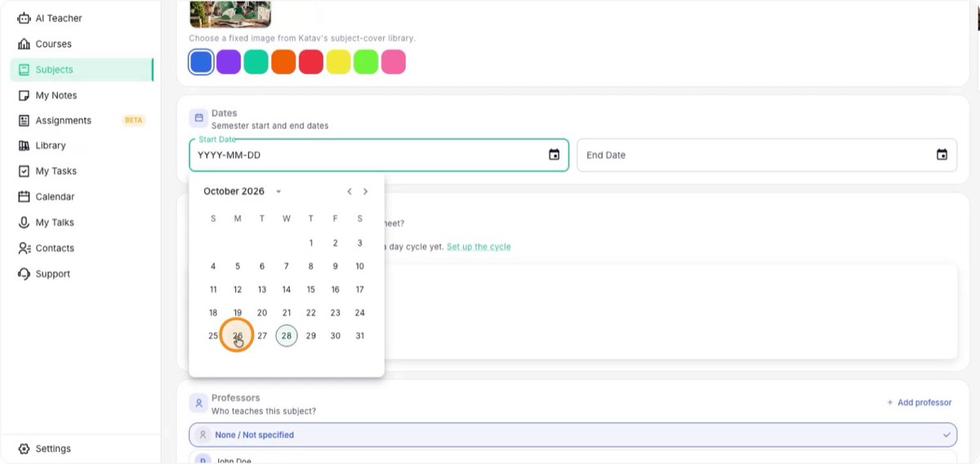Click the My Notes icon

[x=24, y=96]
